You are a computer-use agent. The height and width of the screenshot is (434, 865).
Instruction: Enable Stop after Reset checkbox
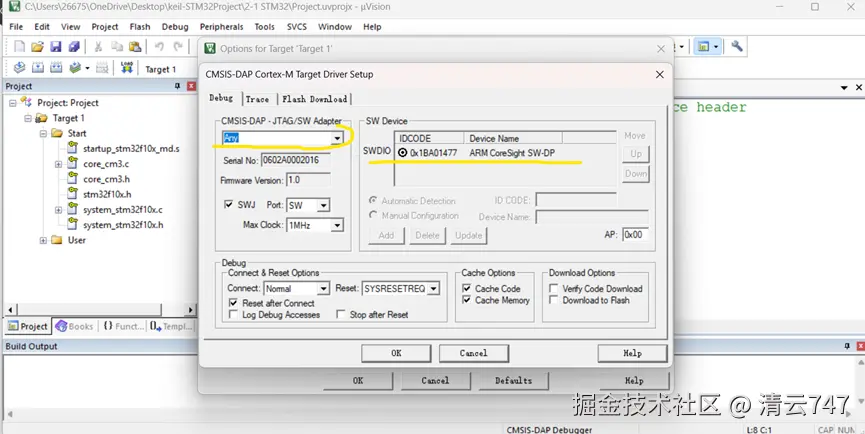click(340, 315)
